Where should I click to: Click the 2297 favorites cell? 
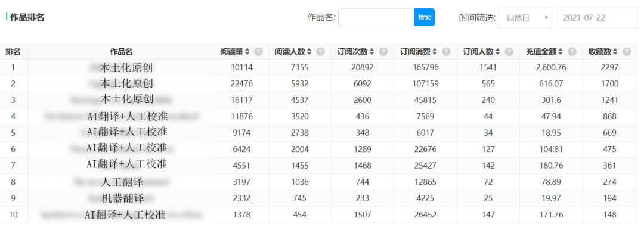pyautogui.click(x=609, y=67)
